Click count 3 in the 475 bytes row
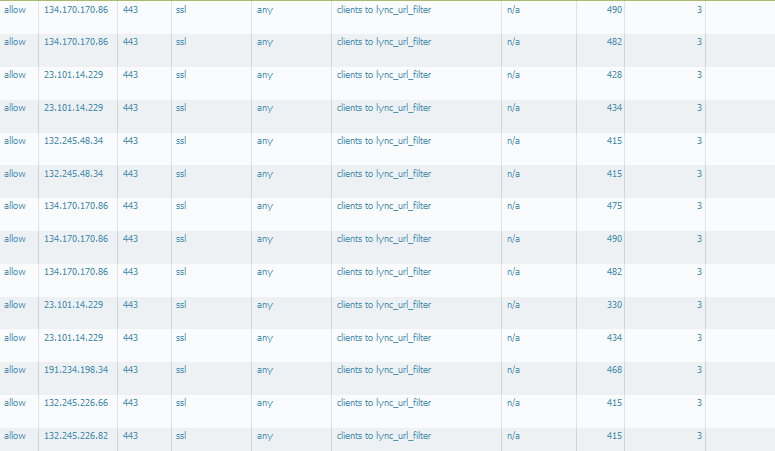 click(699, 206)
